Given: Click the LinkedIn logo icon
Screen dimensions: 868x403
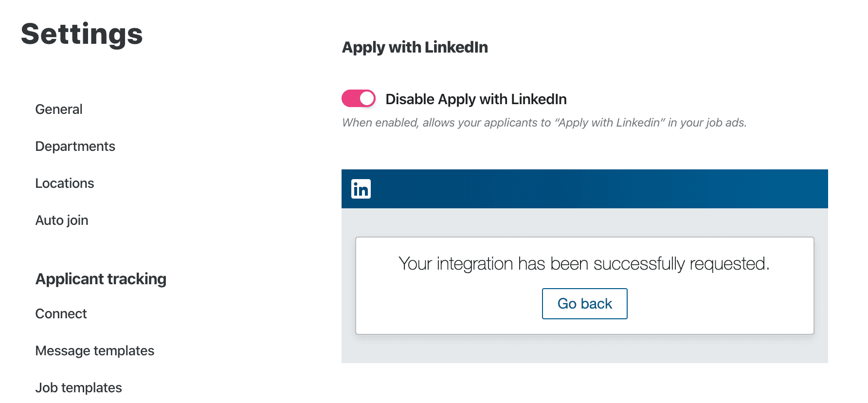Looking at the screenshot, I should tap(361, 189).
